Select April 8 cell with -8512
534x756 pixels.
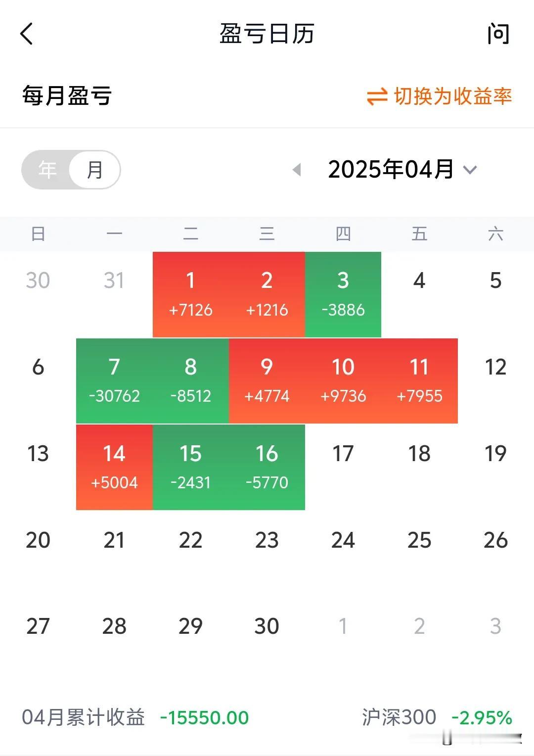pos(191,381)
